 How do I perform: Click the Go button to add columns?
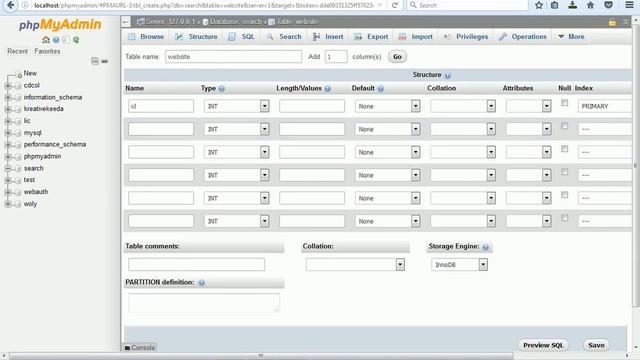pyautogui.click(x=397, y=57)
